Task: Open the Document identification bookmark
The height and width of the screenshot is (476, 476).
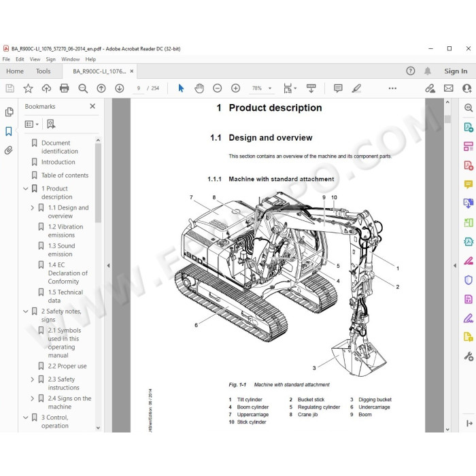Action: 60,147
